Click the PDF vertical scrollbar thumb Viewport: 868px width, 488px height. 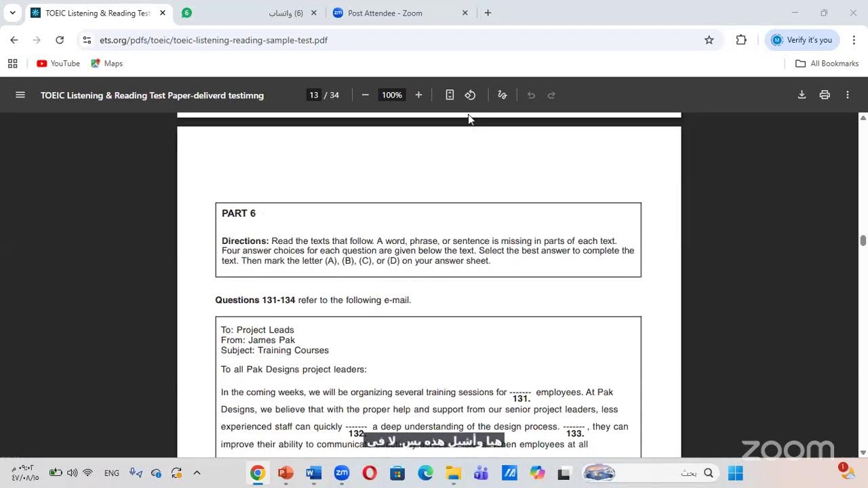tap(863, 241)
